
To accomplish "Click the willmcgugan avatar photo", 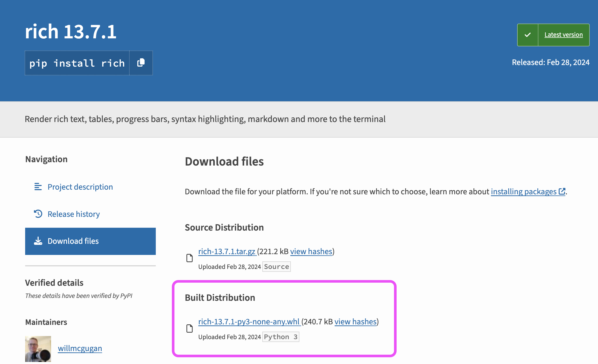I will [x=38, y=349].
